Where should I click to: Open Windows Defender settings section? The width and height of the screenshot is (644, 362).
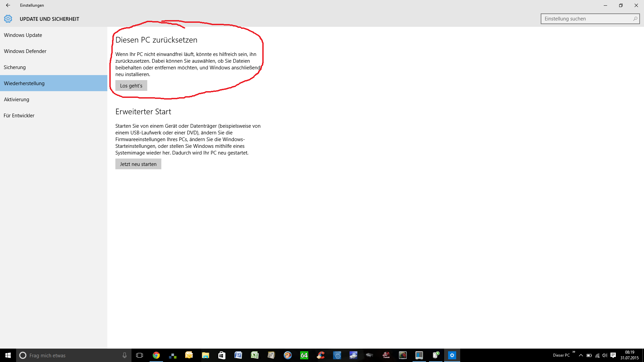[25, 51]
